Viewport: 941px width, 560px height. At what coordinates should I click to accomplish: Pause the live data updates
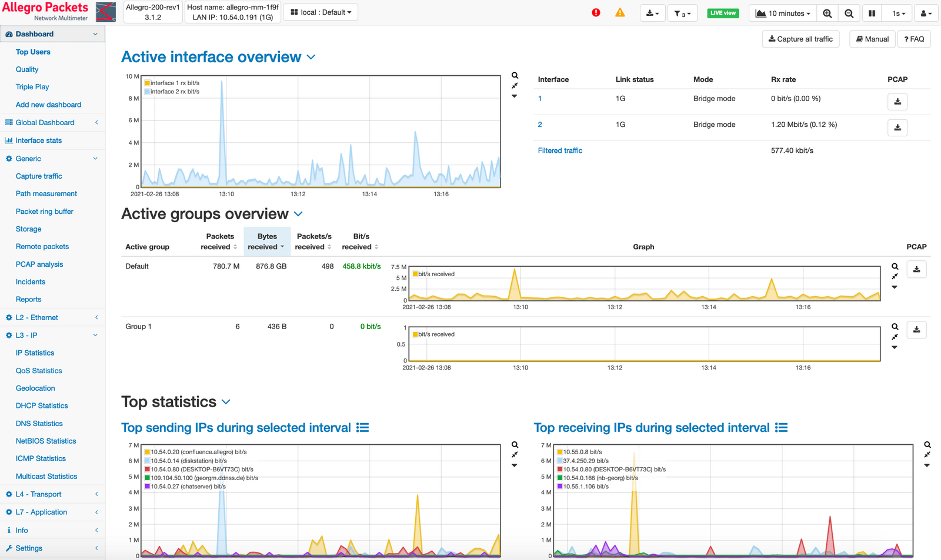click(872, 13)
